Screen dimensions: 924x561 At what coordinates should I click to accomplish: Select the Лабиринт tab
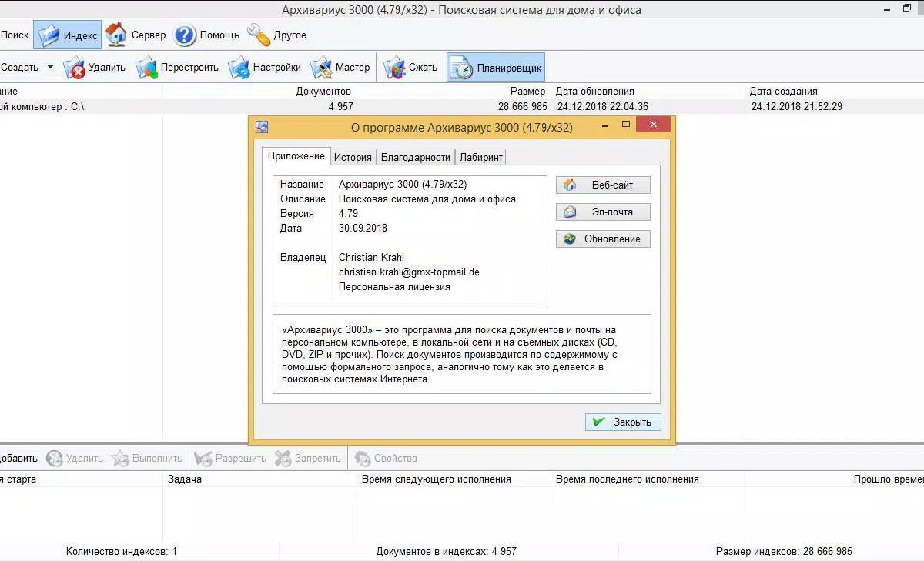tap(481, 157)
